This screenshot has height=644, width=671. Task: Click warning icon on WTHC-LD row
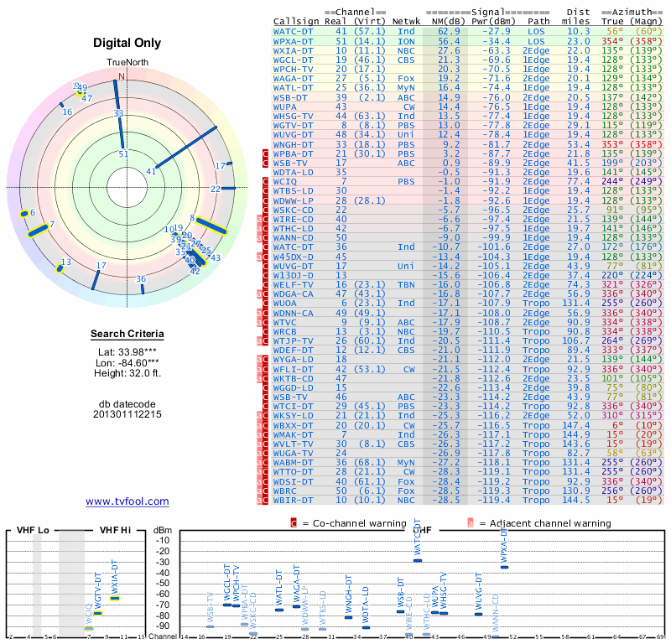click(263, 228)
